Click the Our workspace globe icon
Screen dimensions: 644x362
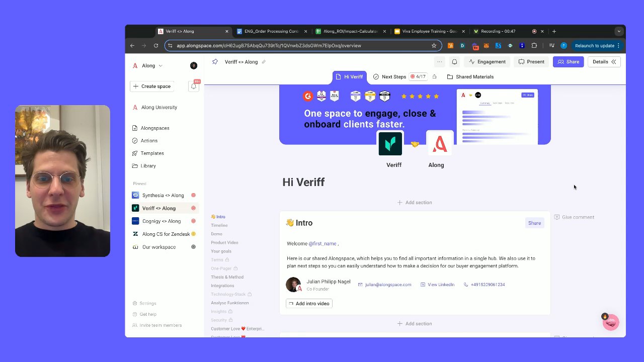coord(193,247)
